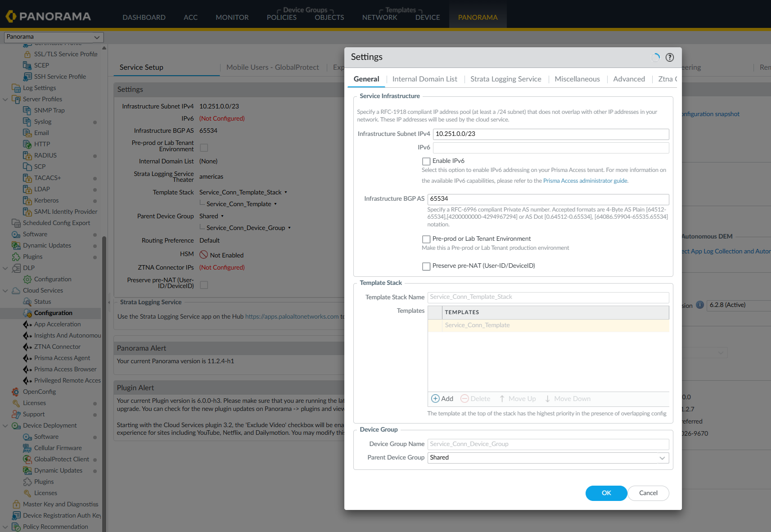The image size is (771, 532).
Task: Tick Pre-prod or Lab Tenant Environment checkbox
Action: click(426, 239)
